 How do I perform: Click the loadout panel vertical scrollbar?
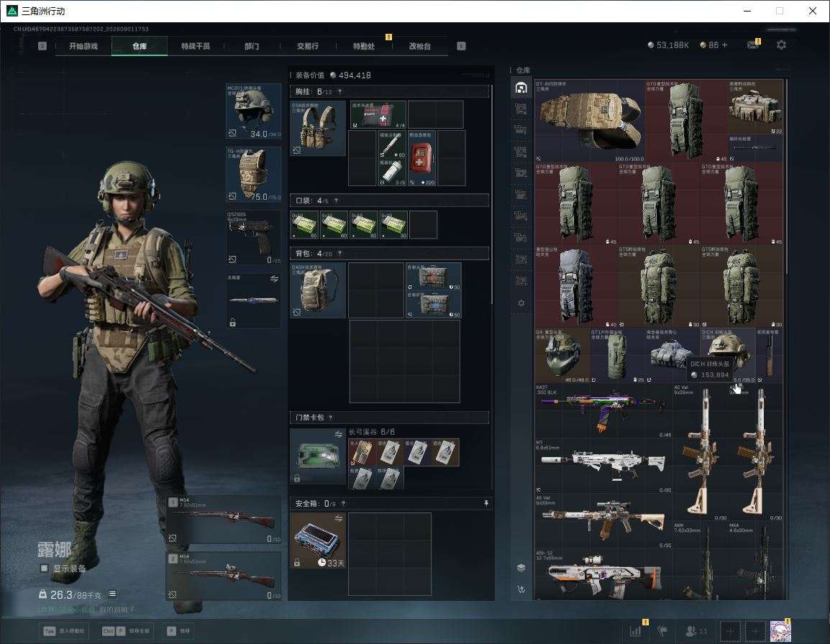(x=492, y=194)
